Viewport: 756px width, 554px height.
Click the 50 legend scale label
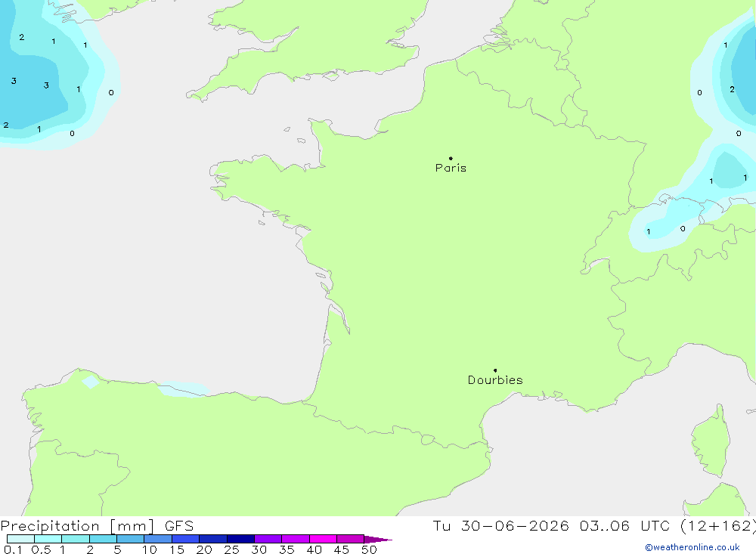(x=369, y=549)
